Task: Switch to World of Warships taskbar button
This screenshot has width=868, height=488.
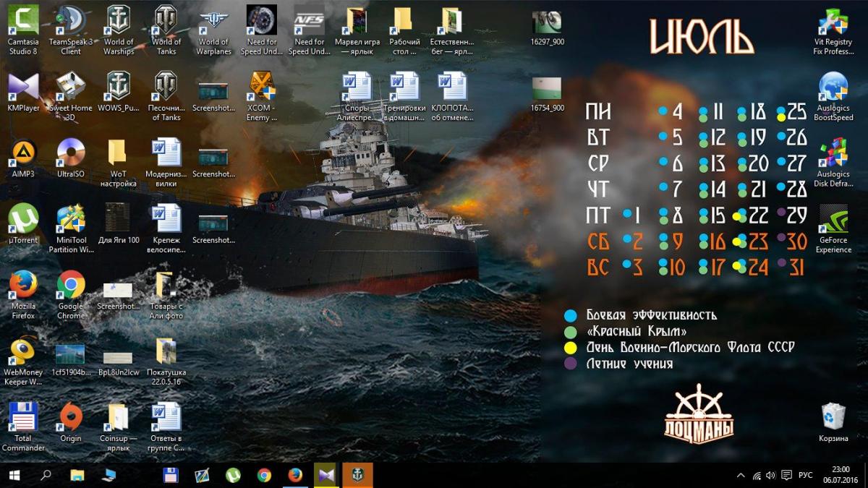Action: (x=357, y=475)
